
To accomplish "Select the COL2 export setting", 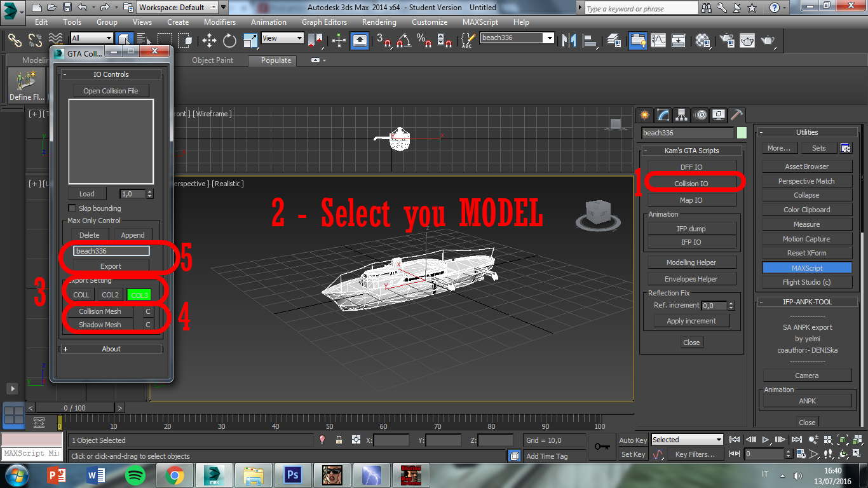I will pyautogui.click(x=111, y=295).
